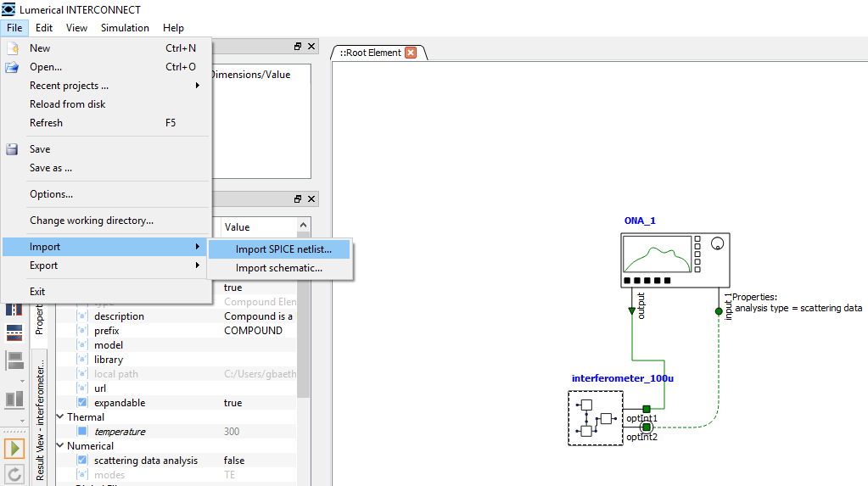Click the New file icon in File menu
Viewport: 868px width, 486px height.
(12, 48)
